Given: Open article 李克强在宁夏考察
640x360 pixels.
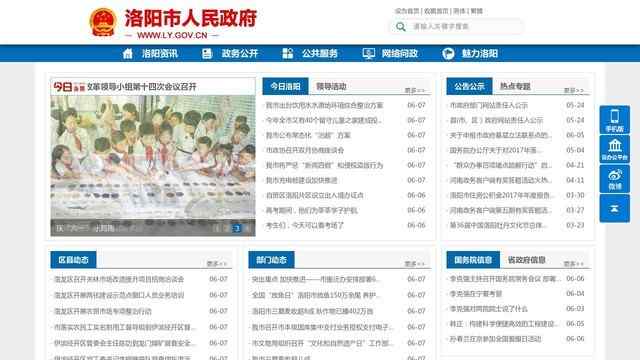Looking at the screenshot, I should point(476,293).
